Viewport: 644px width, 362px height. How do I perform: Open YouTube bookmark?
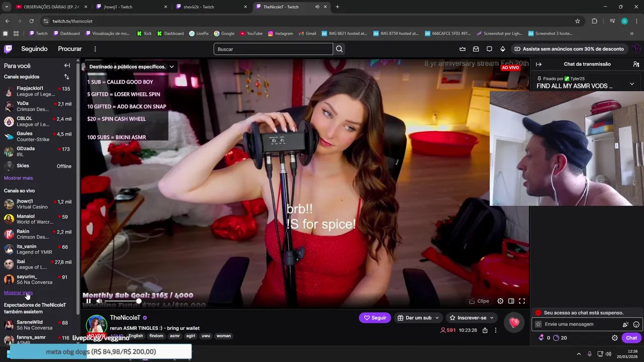click(251, 34)
